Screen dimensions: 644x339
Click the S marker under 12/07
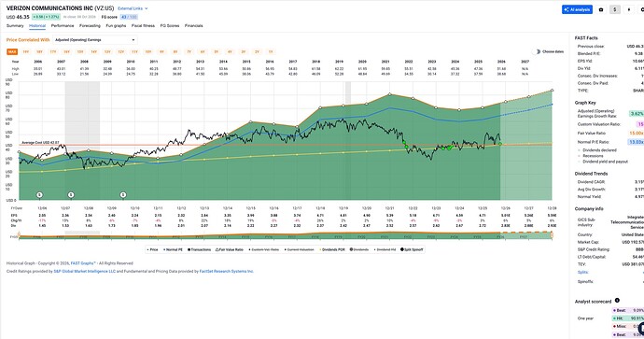click(71, 195)
